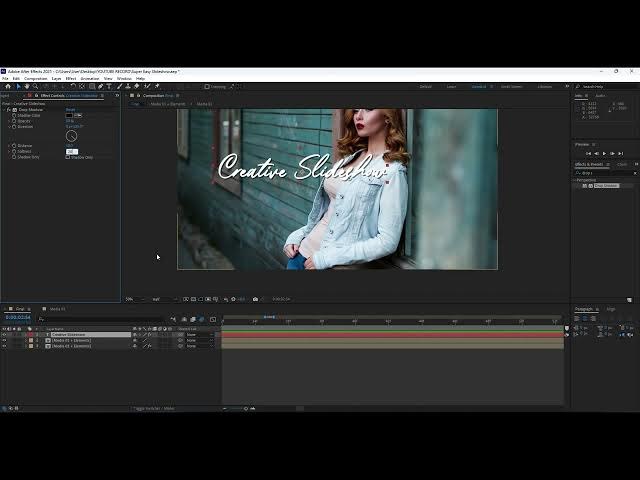The image size is (640, 480).
Task: Select the Home tool icon
Action: (x=7, y=86)
